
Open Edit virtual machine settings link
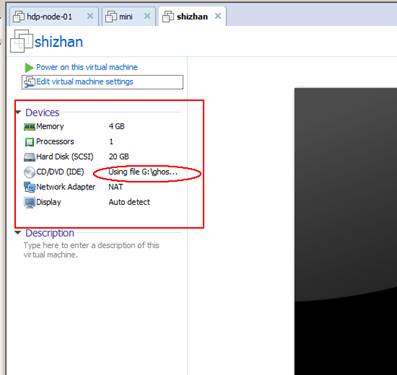85,82
